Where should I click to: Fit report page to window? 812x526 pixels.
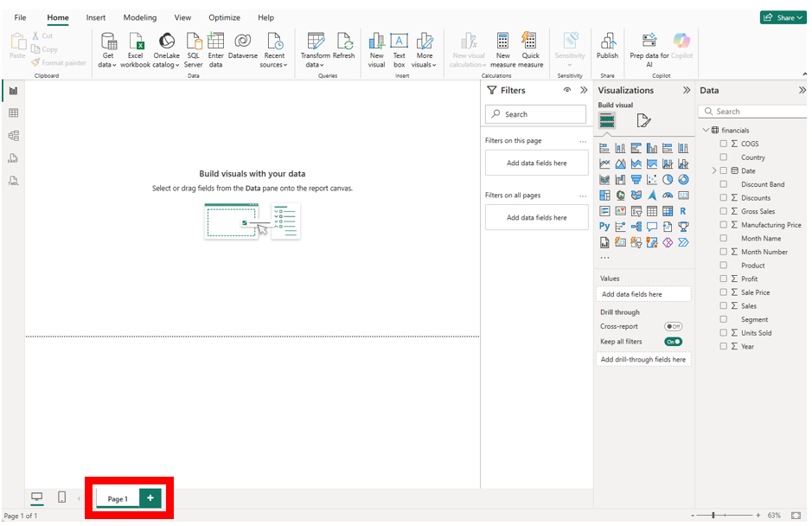point(796,516)
